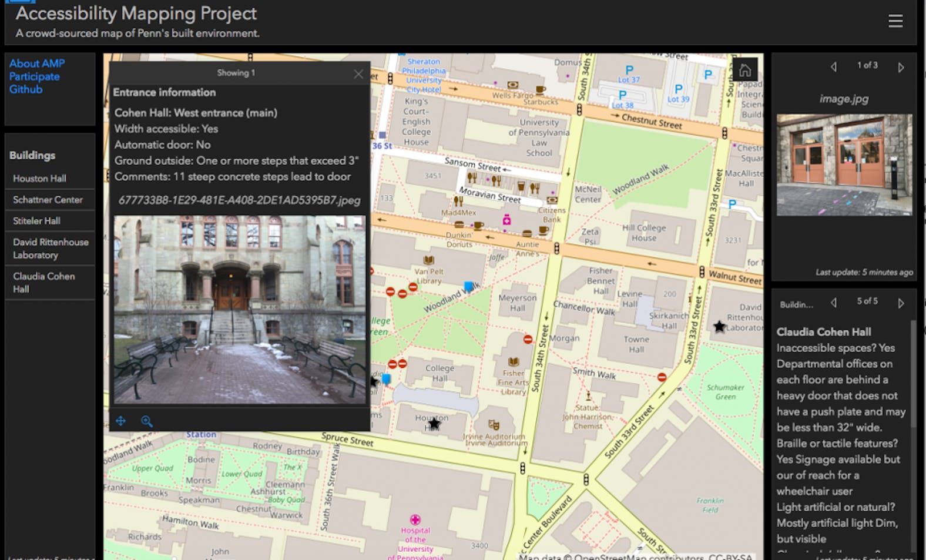Click the College Hall map label

439,373
